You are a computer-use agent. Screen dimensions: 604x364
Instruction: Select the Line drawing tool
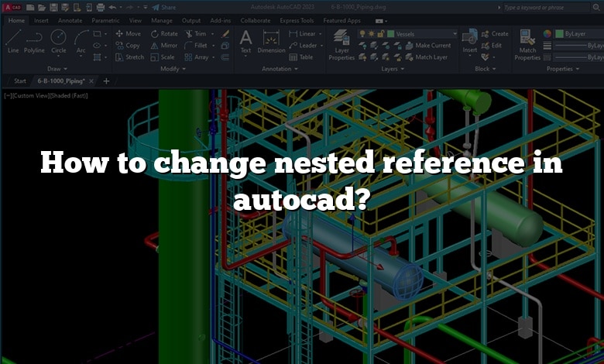point(13,40)
